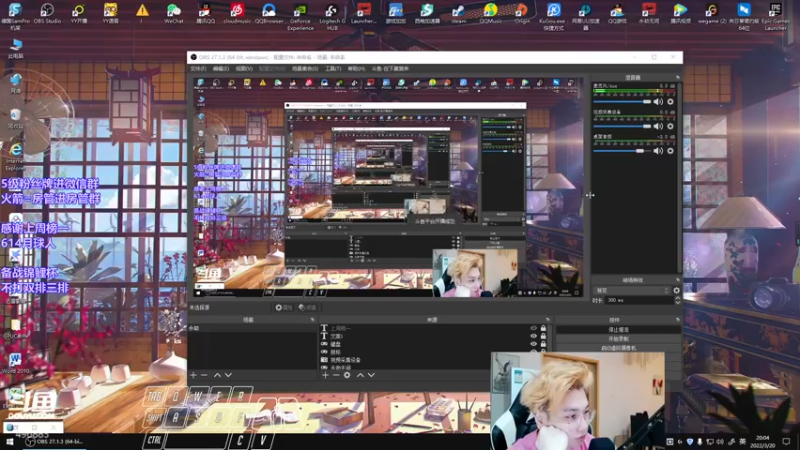Mute the 桌面音频 channel
The height and width of the screenshot is (450, 800).
click(x=658, y=151)
